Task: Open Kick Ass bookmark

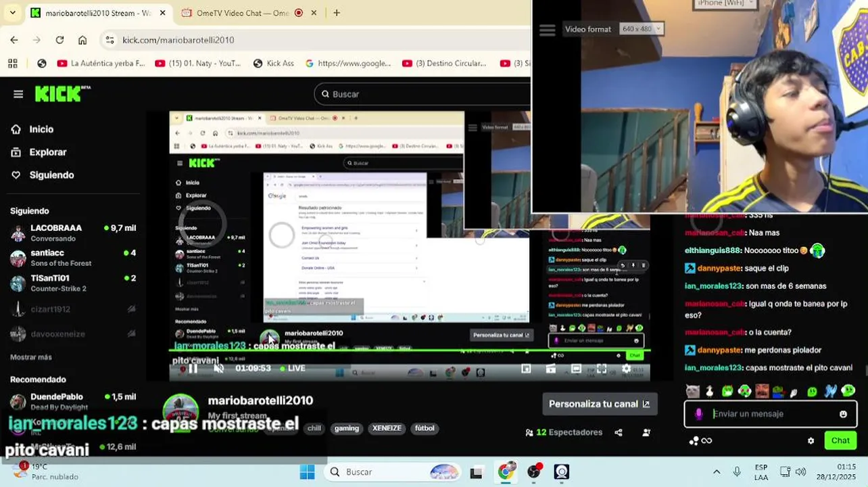Action: [x=273, y=63]
